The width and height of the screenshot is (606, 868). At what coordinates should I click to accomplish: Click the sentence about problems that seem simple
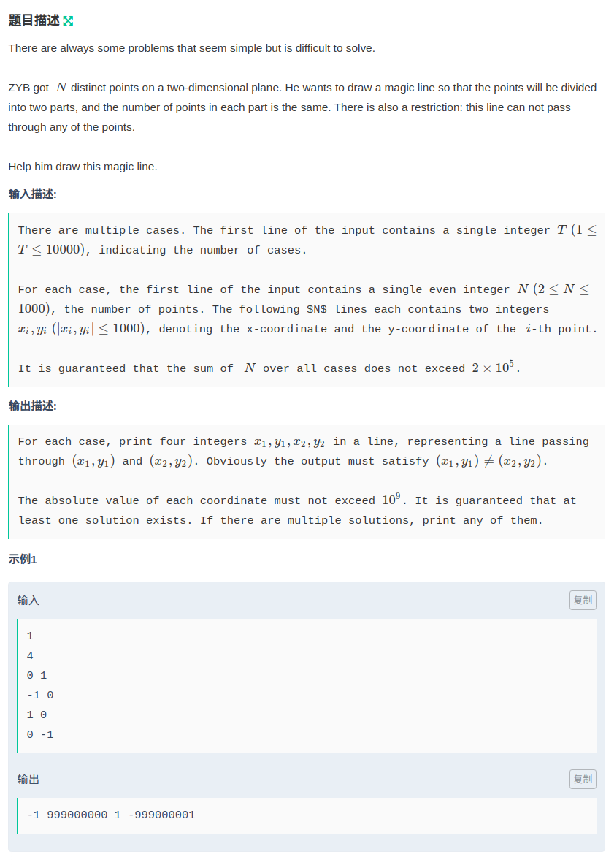coord(191,48)
